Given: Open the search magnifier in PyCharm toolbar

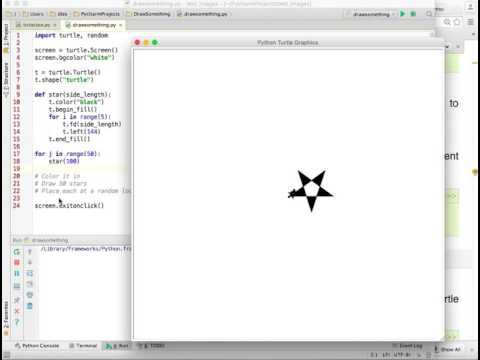Looking at the screenshot, I should point(429,14).
